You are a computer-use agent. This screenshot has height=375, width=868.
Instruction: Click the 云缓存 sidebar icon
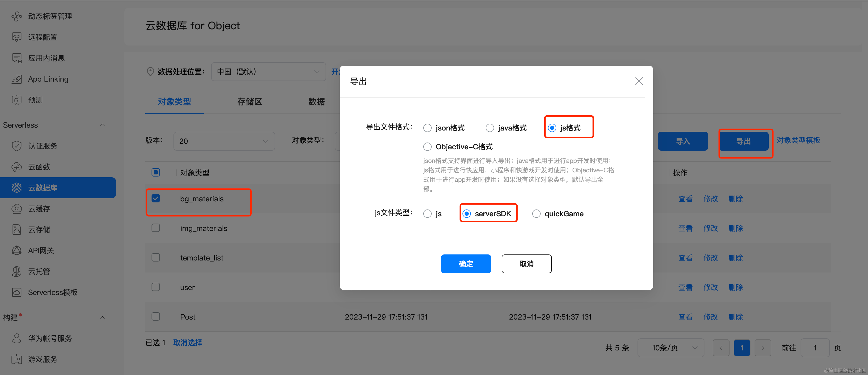tap(16, 209)
